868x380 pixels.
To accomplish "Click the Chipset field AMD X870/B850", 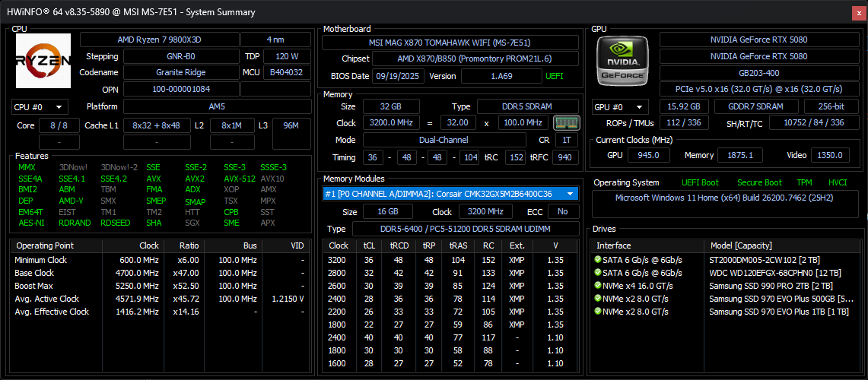I will pyautogui.click(x=475, y=59).
